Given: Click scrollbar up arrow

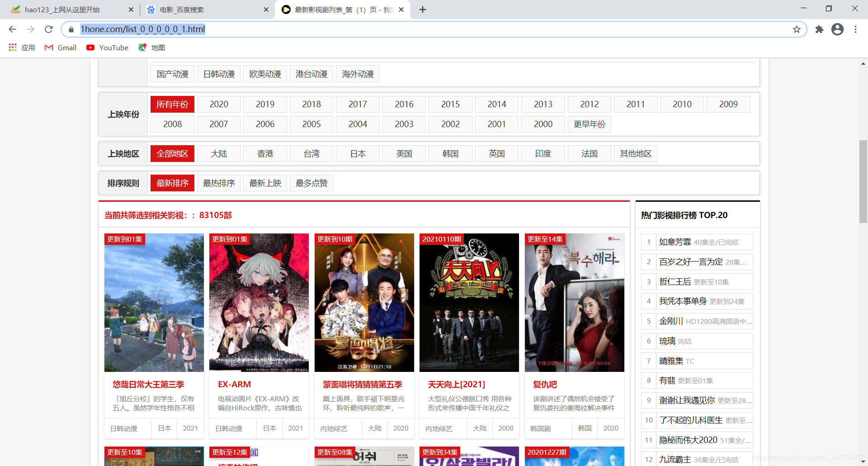Looking at the screenshot, I should 863,64.
